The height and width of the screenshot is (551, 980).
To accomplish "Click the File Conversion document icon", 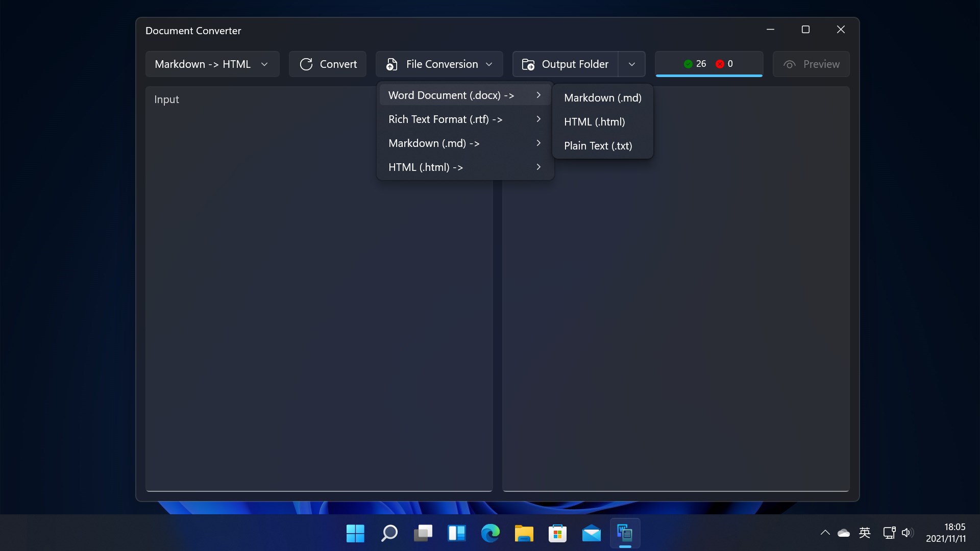I will pos(391,64).
